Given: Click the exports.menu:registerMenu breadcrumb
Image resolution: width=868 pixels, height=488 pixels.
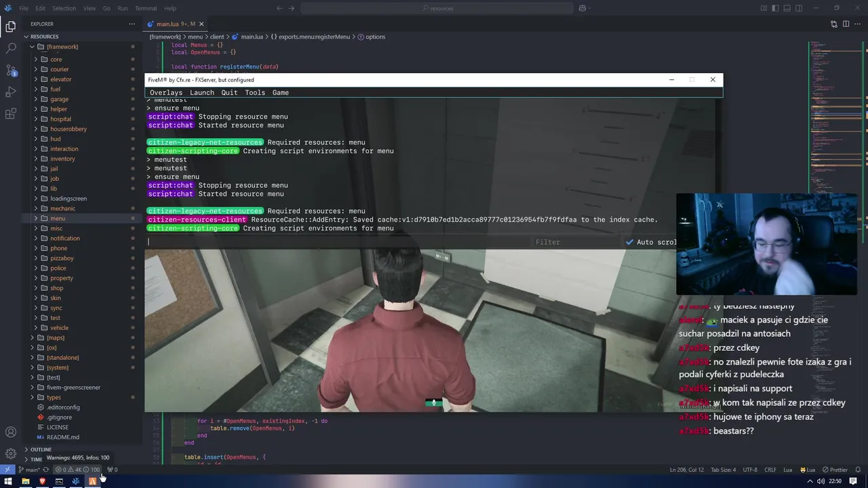Looking at the screenshot, I should point(314,37).
